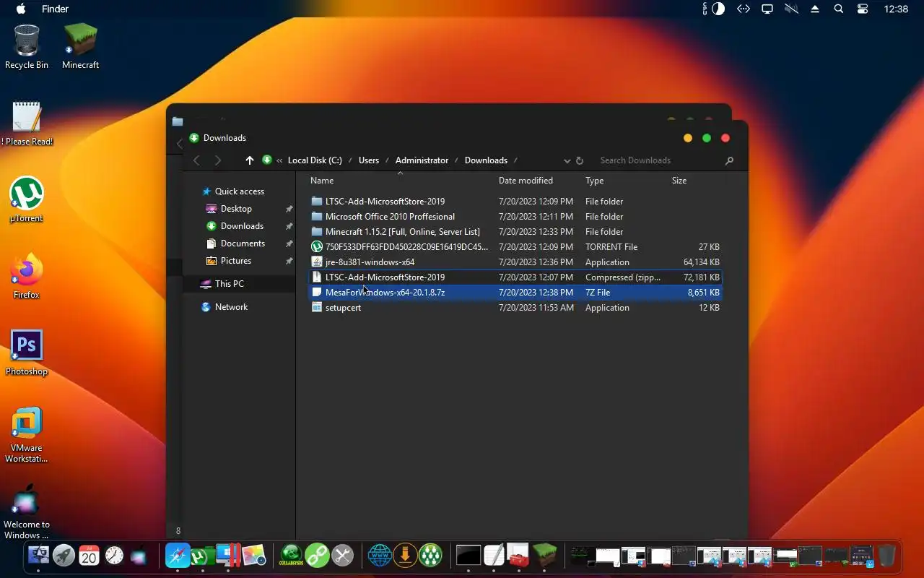
Task: Open the Welcome to Windows desktop shortcut
Action: [x=27, y=512]
